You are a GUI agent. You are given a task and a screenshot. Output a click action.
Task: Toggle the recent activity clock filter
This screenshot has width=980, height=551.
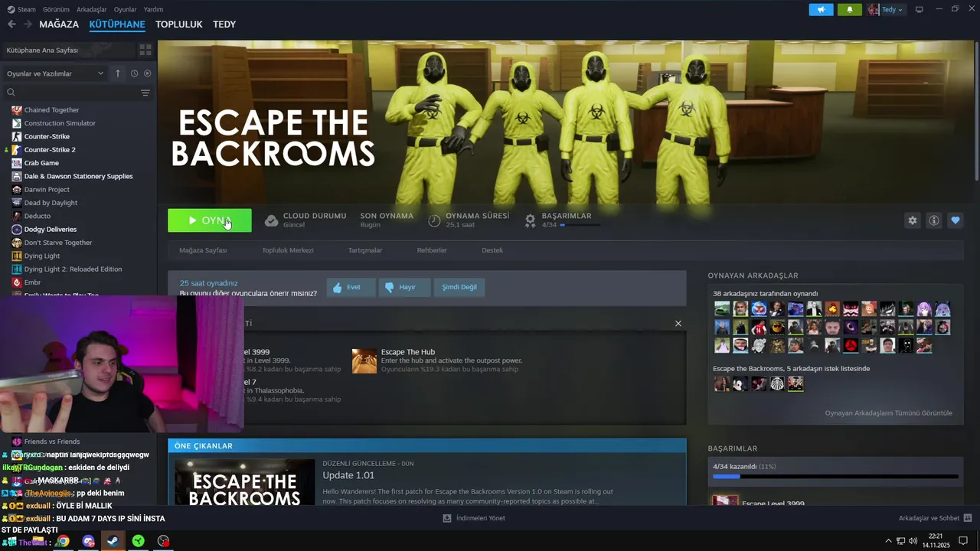coord(134,73)
